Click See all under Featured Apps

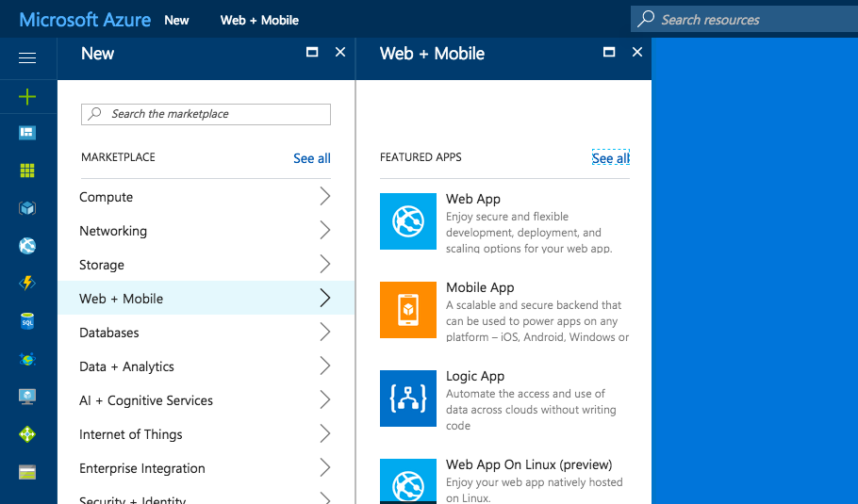(611, 158)
